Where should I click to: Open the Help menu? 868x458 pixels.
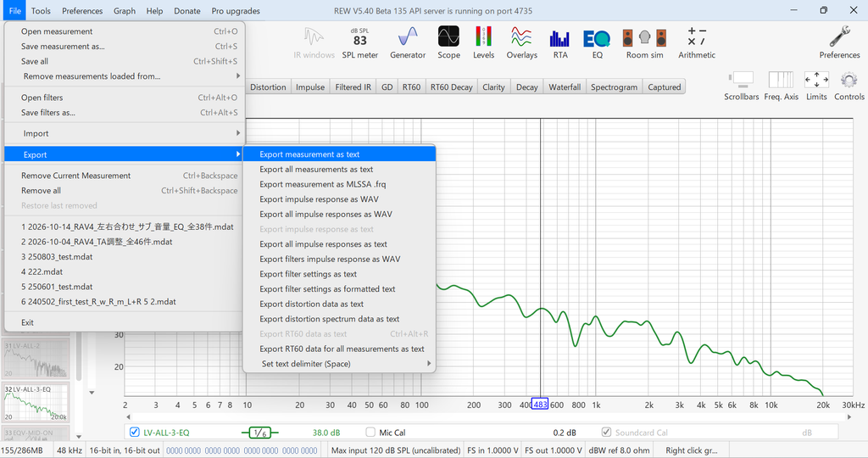click(x=154, y=10)
